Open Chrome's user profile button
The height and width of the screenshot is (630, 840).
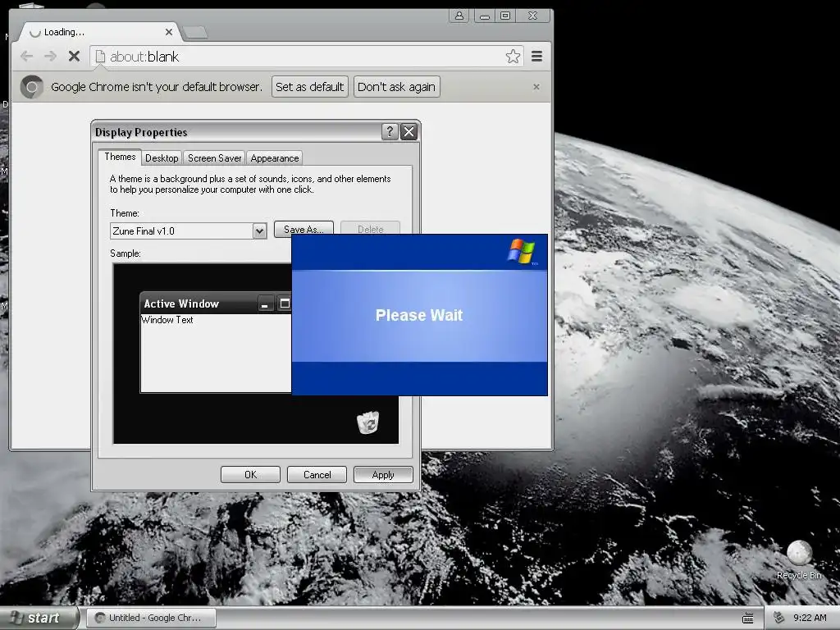459,16
